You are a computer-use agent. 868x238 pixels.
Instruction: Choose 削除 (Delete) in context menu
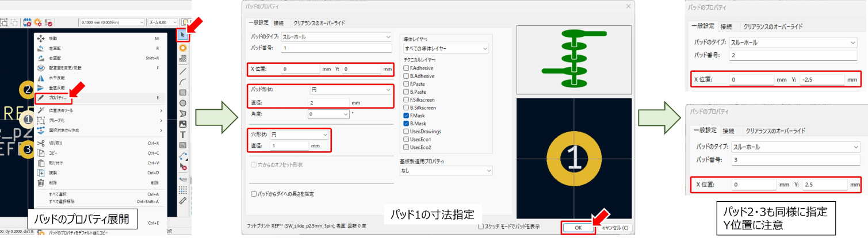[99, 183]
